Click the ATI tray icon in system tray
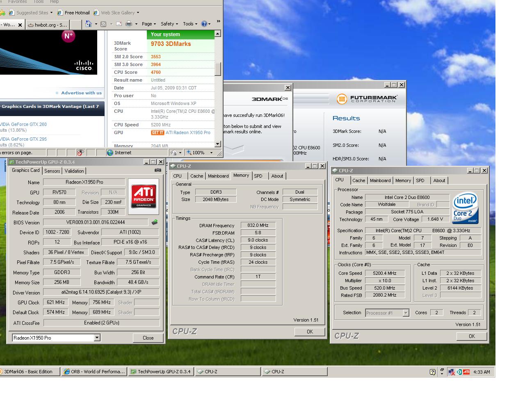This screenshot has width=525, height=420. tap(466, 372)
